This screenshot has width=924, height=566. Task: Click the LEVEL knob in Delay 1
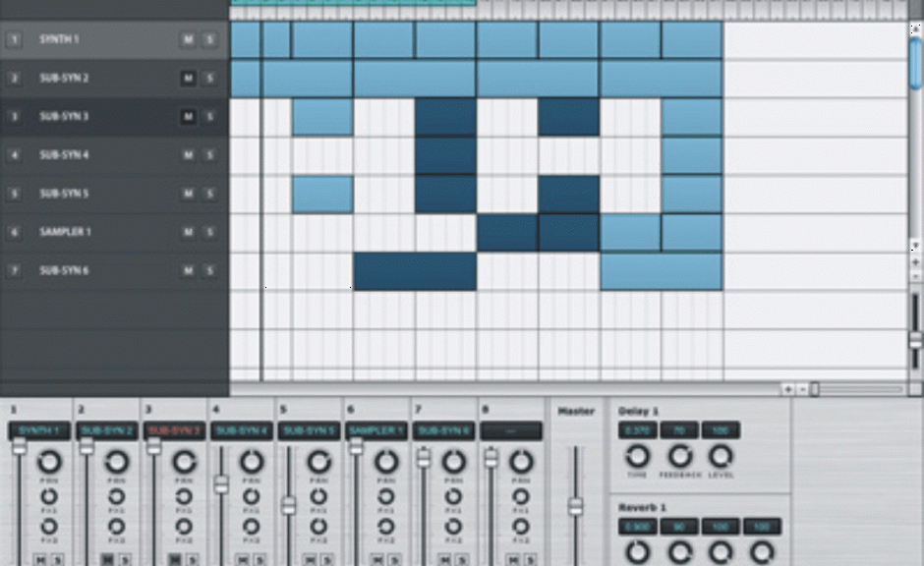click(x=721, y=457)
